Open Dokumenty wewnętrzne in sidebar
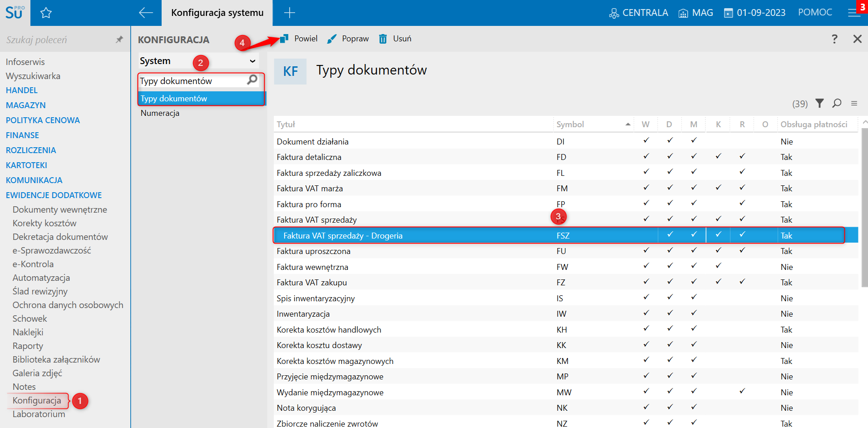This screenshot has height=428, width=868. pyautogui.click(x=60, y=209)
